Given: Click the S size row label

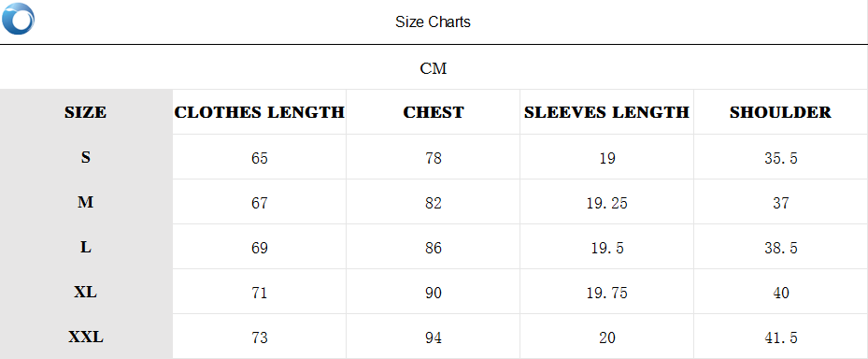Looking at the screenshot, I should point(86,157).
